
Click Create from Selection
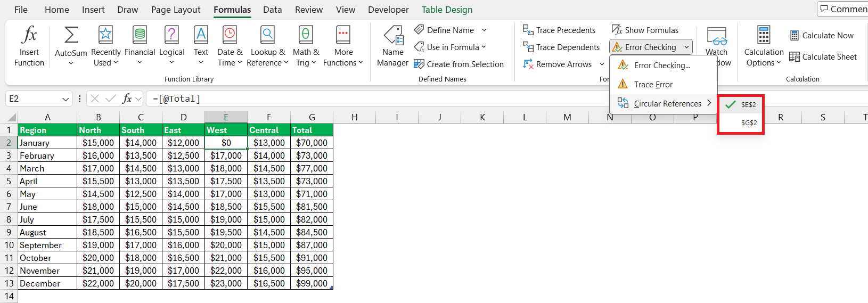tap(458, 64)
